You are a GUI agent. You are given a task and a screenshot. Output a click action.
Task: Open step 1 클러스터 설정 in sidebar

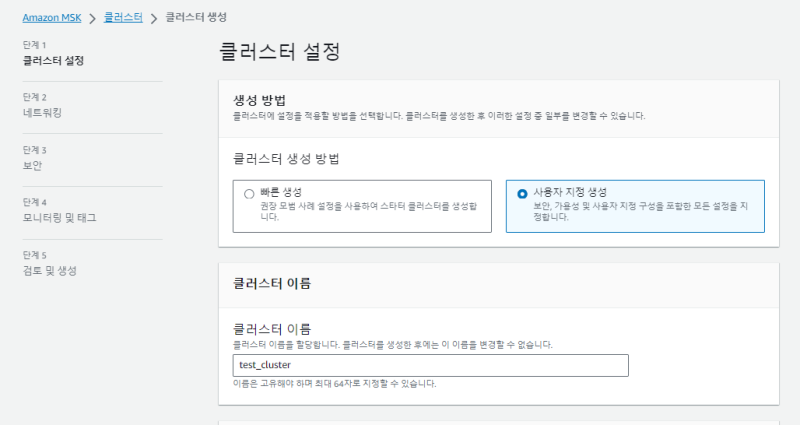click(53, 60)
